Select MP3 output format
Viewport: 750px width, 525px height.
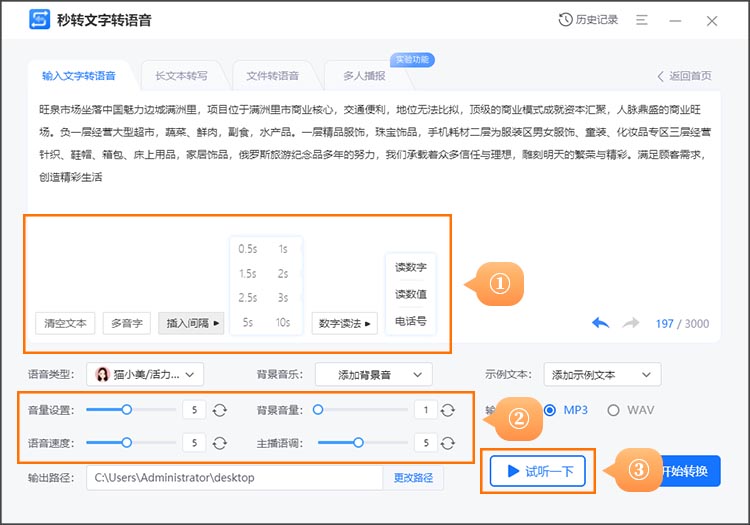coord(566,410)
